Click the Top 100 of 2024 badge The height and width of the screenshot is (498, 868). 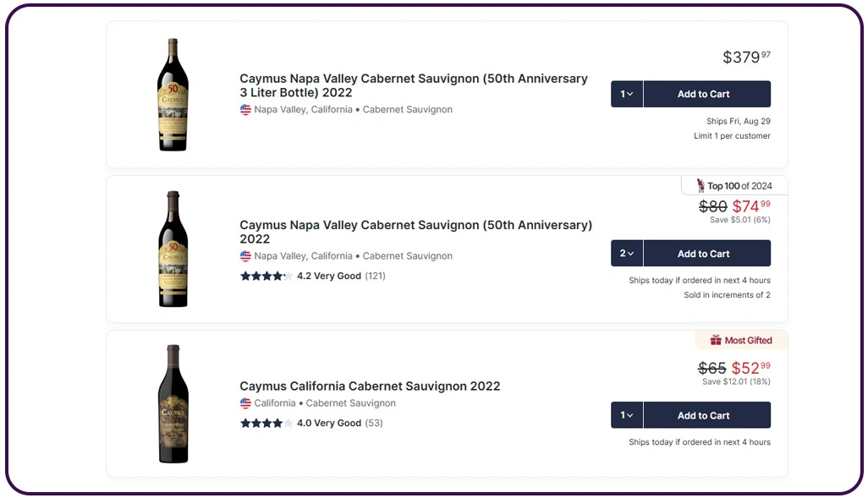(x=733, y=186)
